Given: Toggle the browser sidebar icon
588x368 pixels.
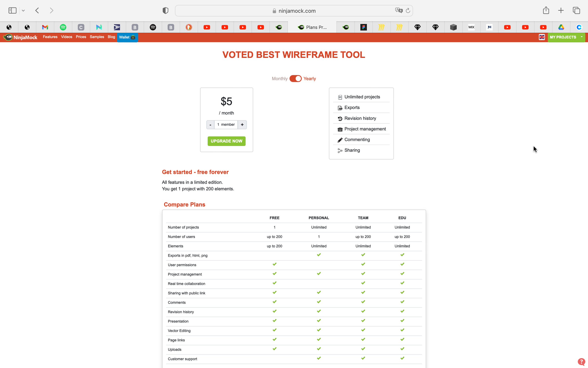Looking at the screenshot, I should (12, 10).
